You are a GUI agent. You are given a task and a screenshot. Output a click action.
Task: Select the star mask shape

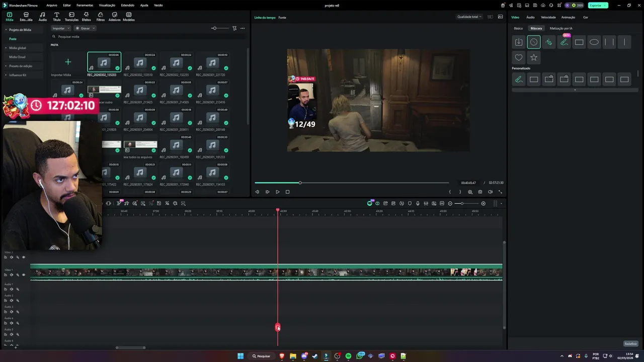coord(534,57)
